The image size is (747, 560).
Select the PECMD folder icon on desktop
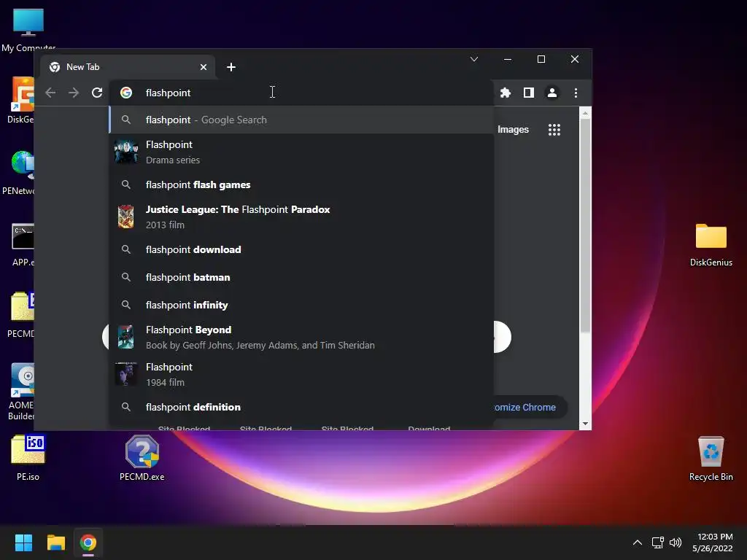[x=21, y=315]
